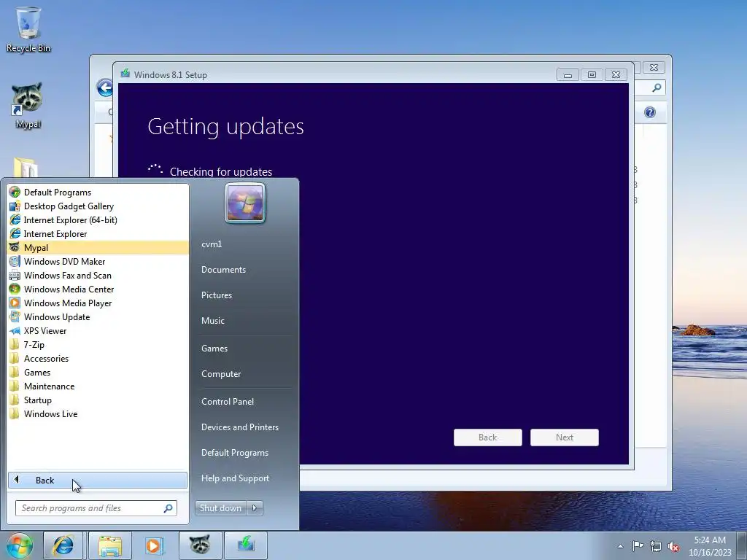Click the Next button in Windows 8.1 Setup
747x560 pixels.
(565, 437)
